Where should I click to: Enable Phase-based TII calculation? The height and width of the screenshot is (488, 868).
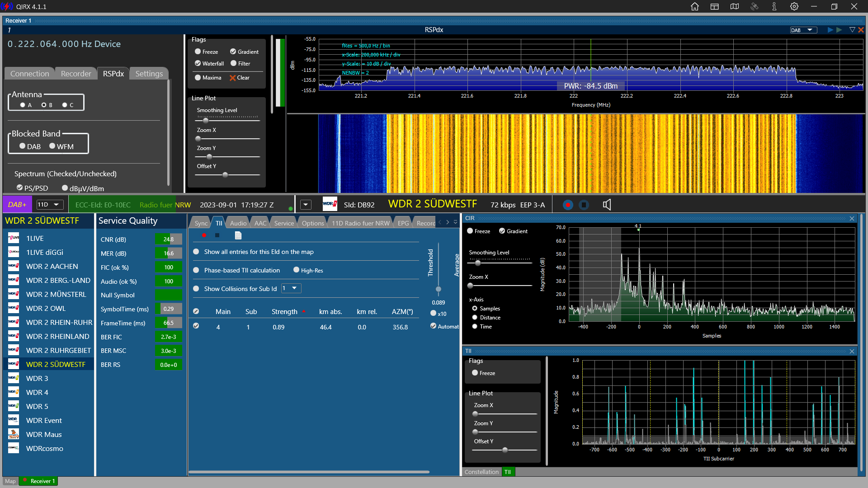click(196, 270)
